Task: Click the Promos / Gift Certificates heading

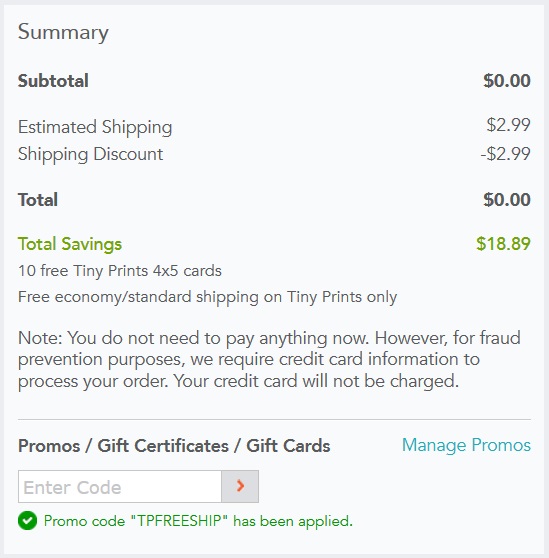Action: [174, 446]
